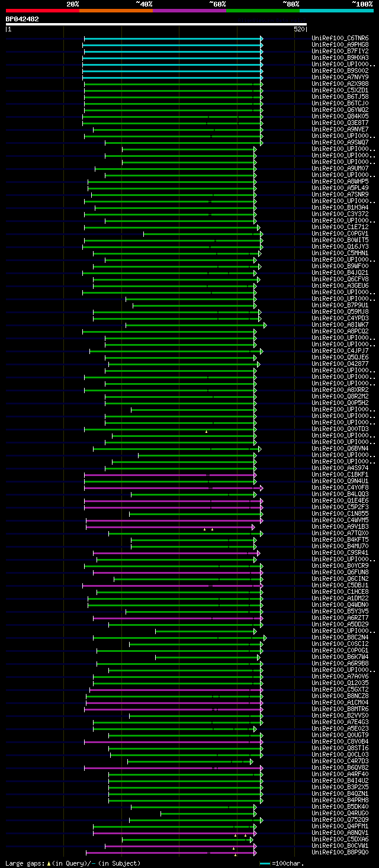Select label UniRef100_A3GEU6
Viewport: 379px width, 868px height.
tap(340, 286)
